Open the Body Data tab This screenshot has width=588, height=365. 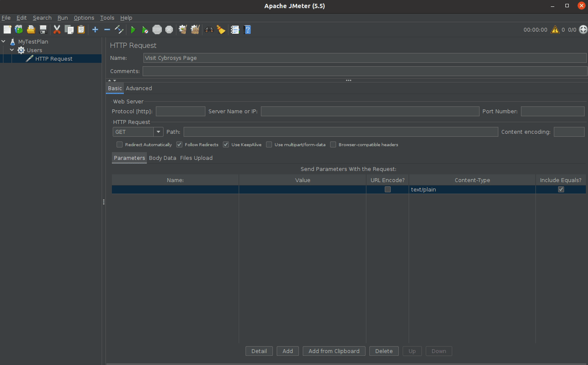(x=162, y=158)
